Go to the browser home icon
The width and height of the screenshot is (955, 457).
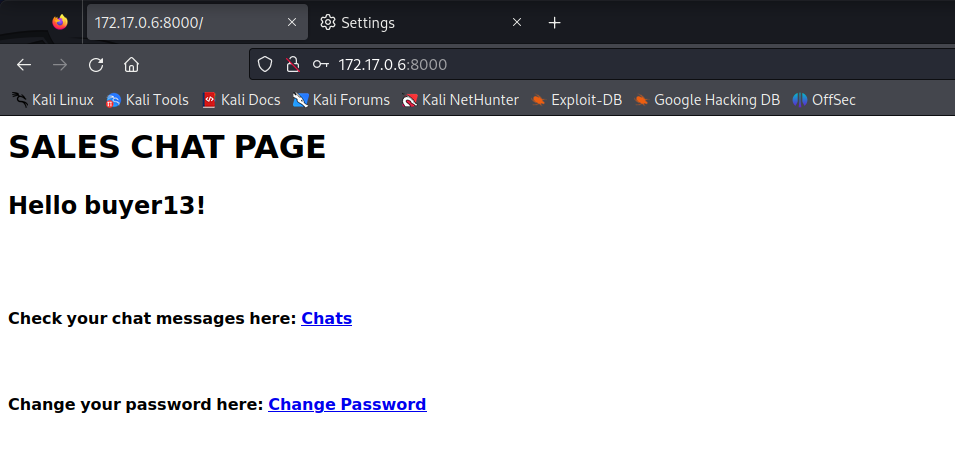pyautogui.click(x=131, y=65)
